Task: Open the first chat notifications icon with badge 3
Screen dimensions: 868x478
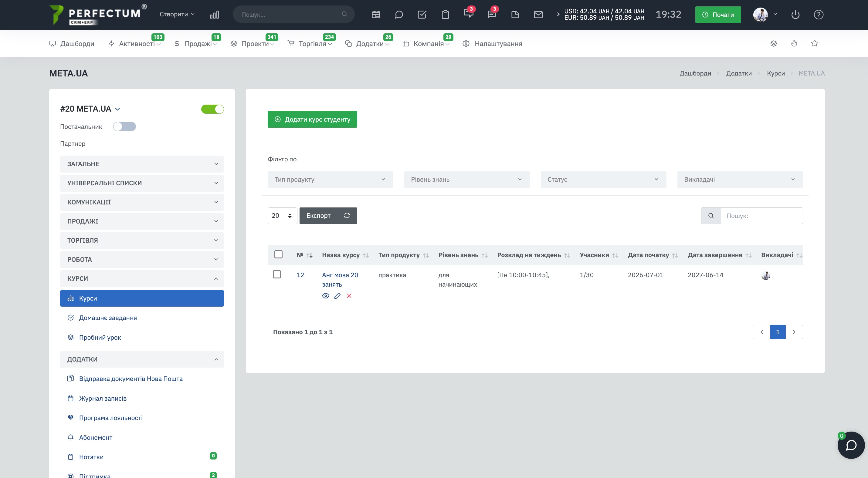Action: (468, 14)
